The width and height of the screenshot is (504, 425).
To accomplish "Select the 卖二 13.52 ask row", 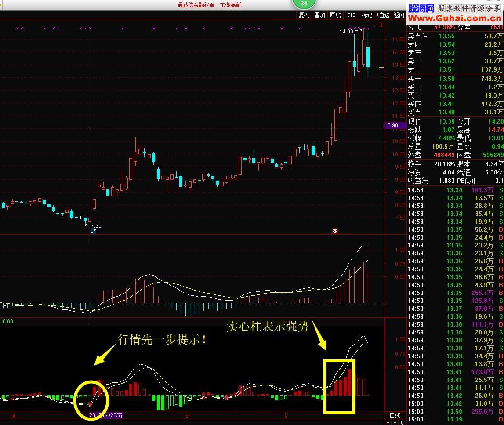I will tap(455, 62).
